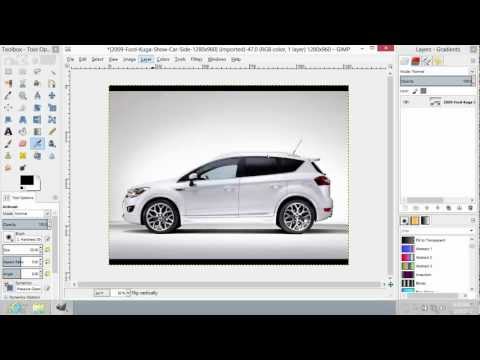This screenshot has height=360, width=480.
Task: Adjust the layer Opacity slider
Action: (436, 81)
